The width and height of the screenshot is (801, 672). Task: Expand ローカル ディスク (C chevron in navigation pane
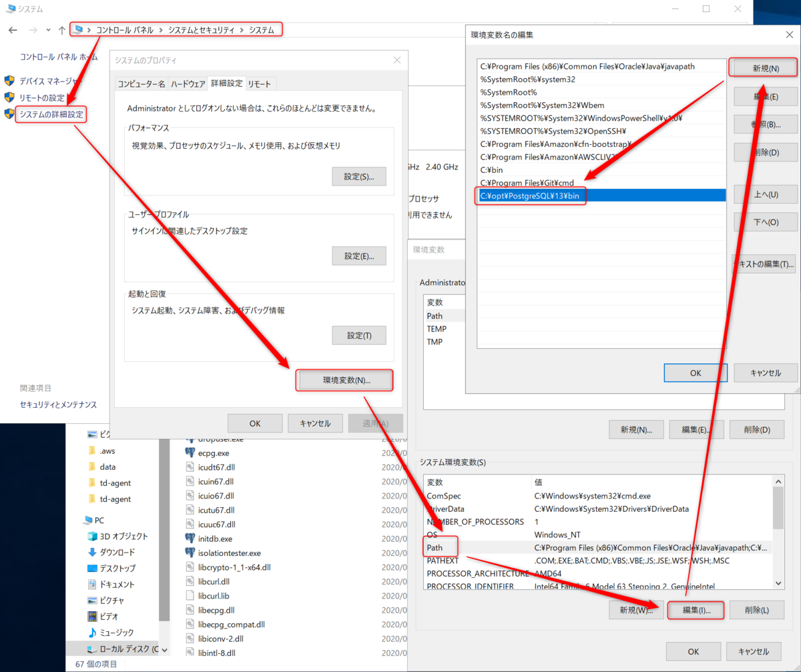(164, 649)
